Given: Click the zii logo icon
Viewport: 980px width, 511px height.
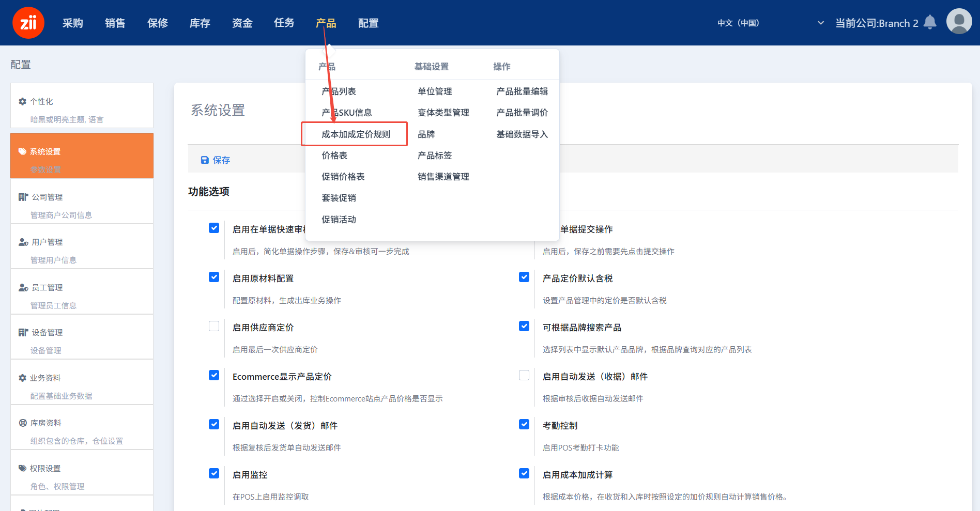Looking at the screenshot, I should point(28,23).
